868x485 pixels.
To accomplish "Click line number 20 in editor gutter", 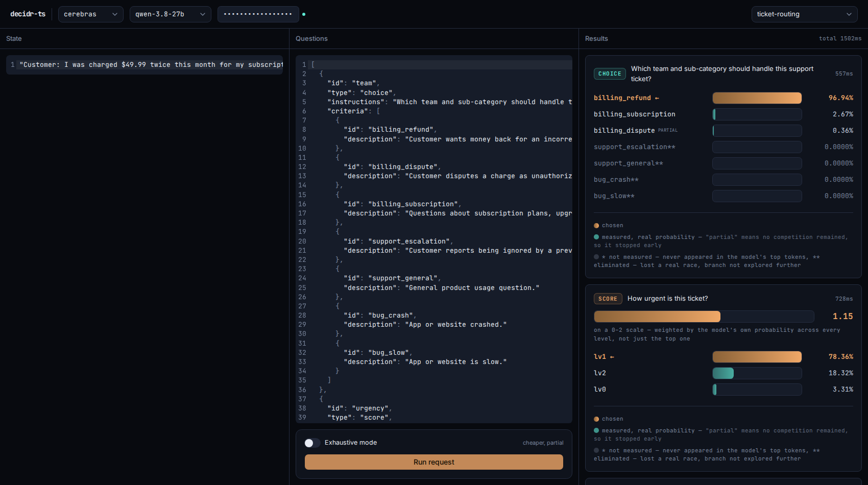I will (x=302, y=241).
